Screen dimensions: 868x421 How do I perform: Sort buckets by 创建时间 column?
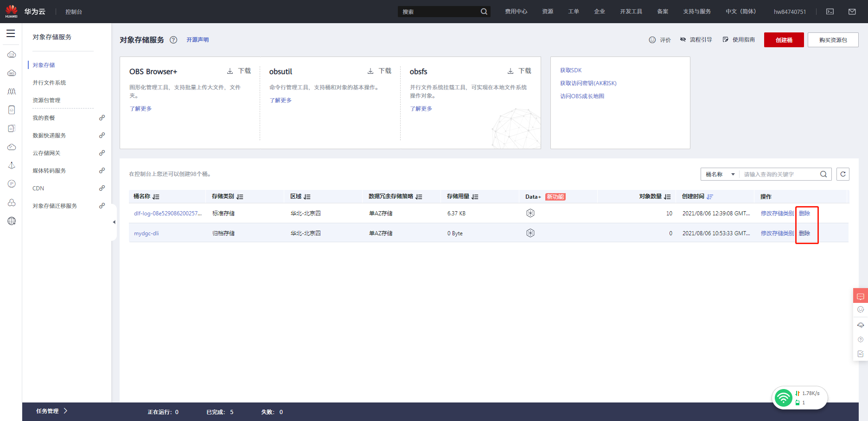pyautogui.click(x=710, y=197)
